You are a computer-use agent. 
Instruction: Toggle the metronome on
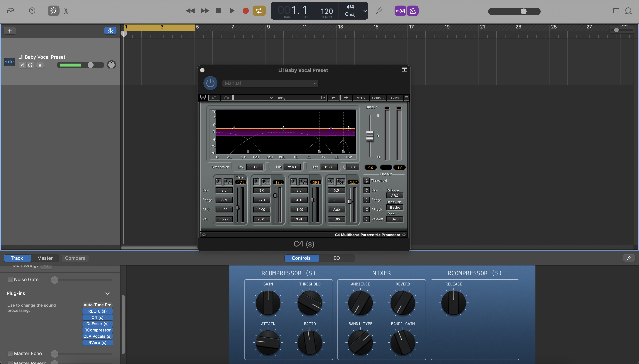413,11
